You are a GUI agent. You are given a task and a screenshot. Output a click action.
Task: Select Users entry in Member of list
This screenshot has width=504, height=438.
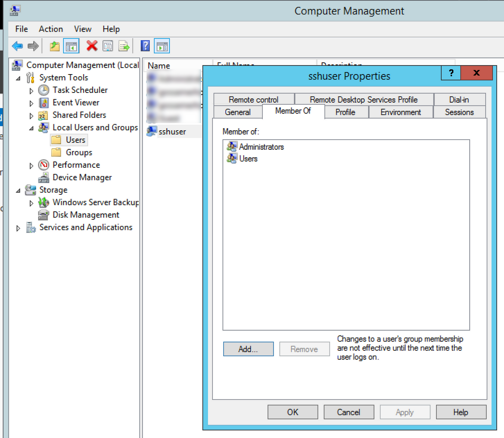[x=242, y=158]
